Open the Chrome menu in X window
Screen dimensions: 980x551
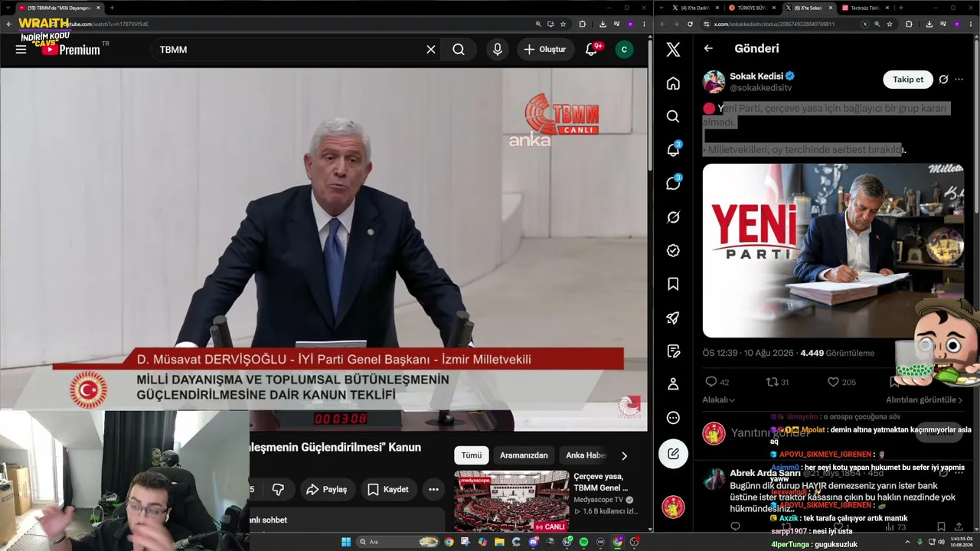972,24
